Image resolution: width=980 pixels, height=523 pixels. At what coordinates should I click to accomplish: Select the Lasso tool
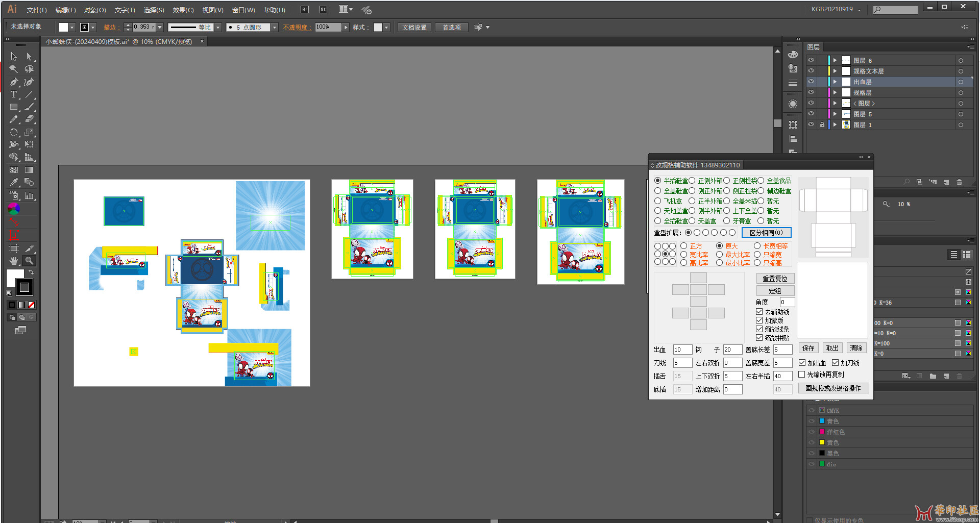pyautogui.click(x=29, y=69)
